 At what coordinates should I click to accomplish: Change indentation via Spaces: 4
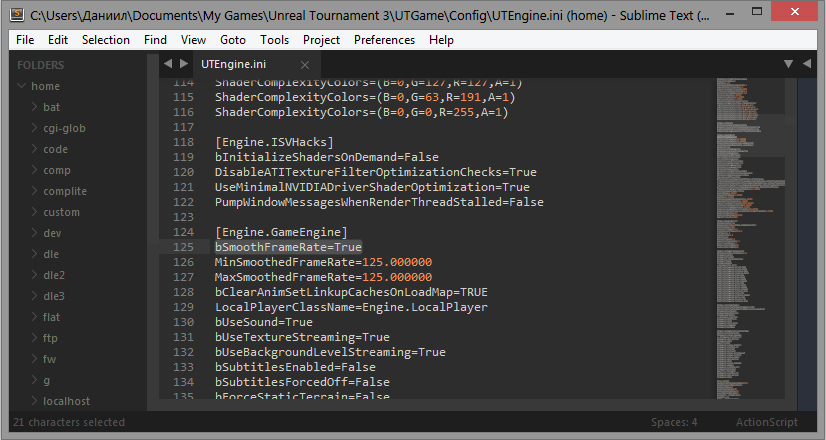[x=674, y=422]
